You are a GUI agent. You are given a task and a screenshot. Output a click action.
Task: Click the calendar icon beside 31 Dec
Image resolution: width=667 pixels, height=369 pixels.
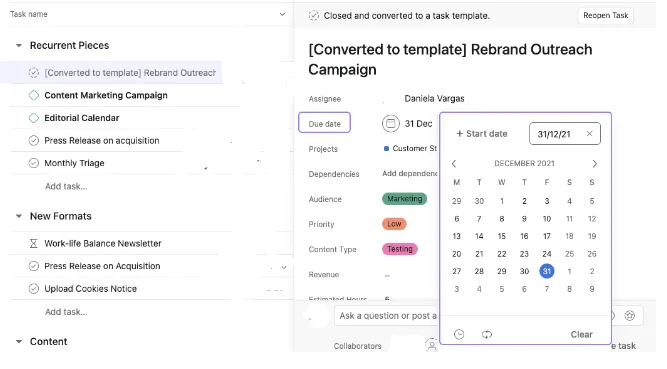point(391,124)
